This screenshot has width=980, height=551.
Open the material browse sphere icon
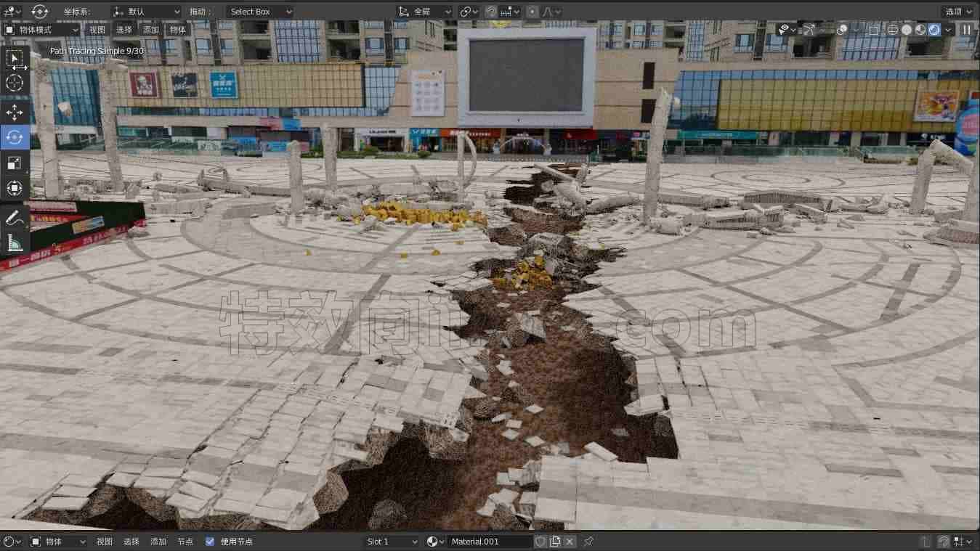pyautogui.click(x=434, y=542)
